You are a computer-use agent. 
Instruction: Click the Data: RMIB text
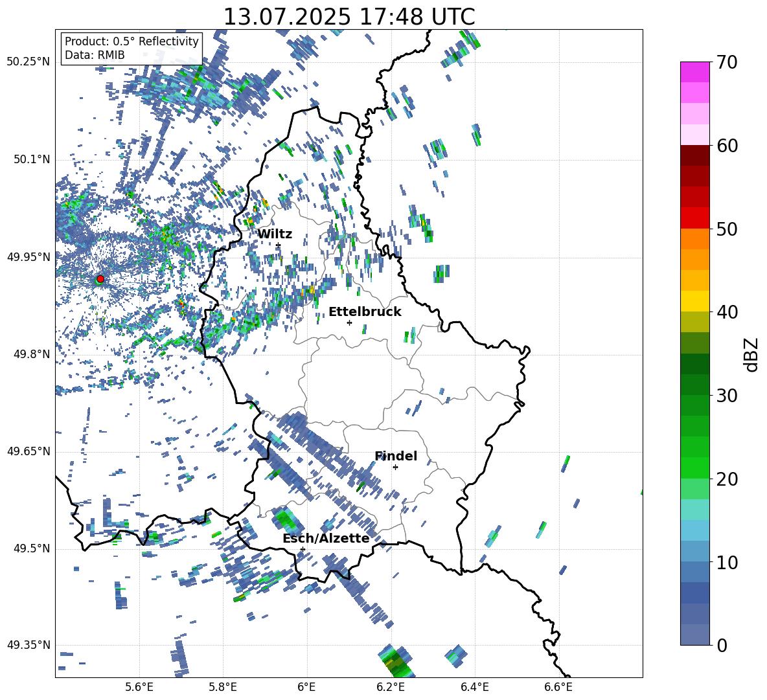coord(95,55)
